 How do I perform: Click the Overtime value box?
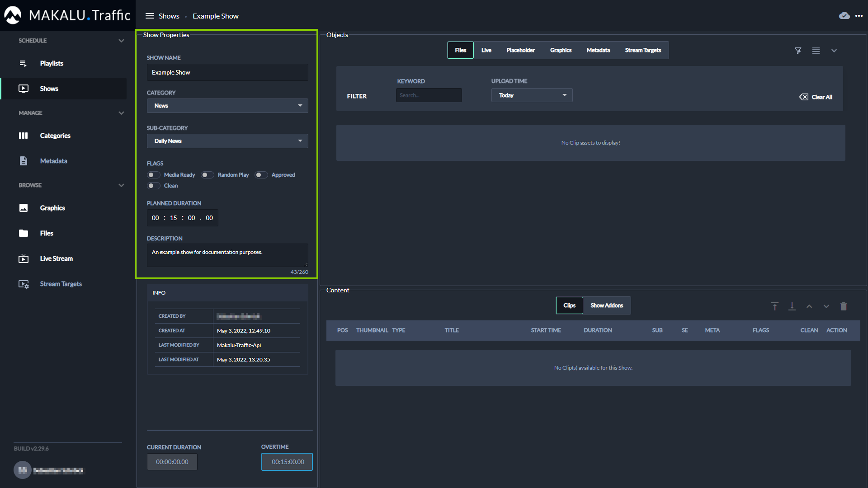point(287,462)
